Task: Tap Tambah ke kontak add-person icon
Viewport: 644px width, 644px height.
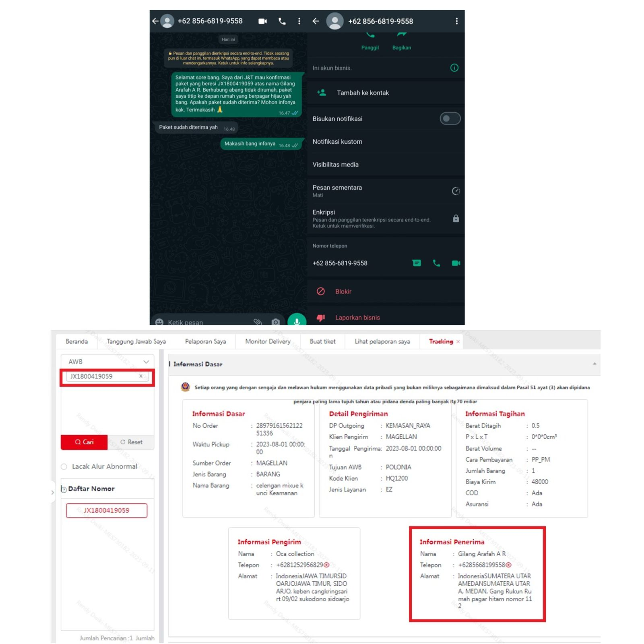Action: (x=322, y=93)
